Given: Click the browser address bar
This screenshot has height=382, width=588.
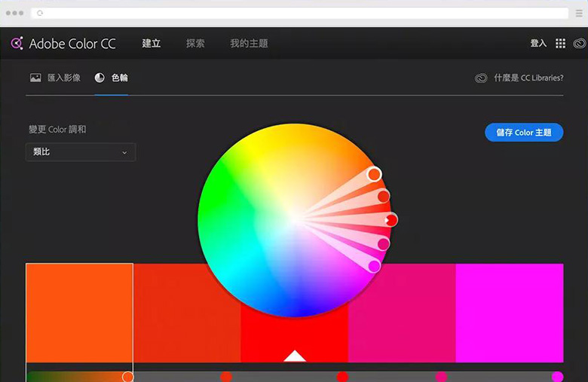Looking at the screenshot, I should click(x=302, y=14).
